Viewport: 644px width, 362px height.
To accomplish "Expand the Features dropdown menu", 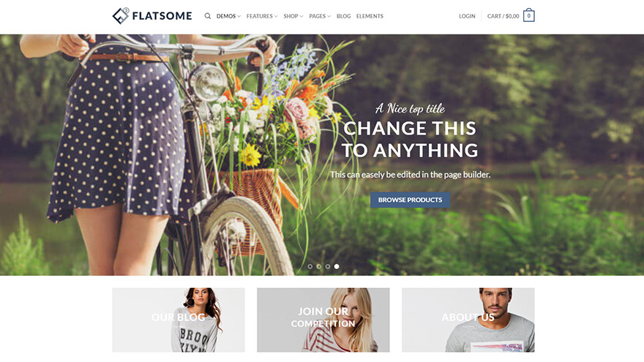I will [262, 16].
